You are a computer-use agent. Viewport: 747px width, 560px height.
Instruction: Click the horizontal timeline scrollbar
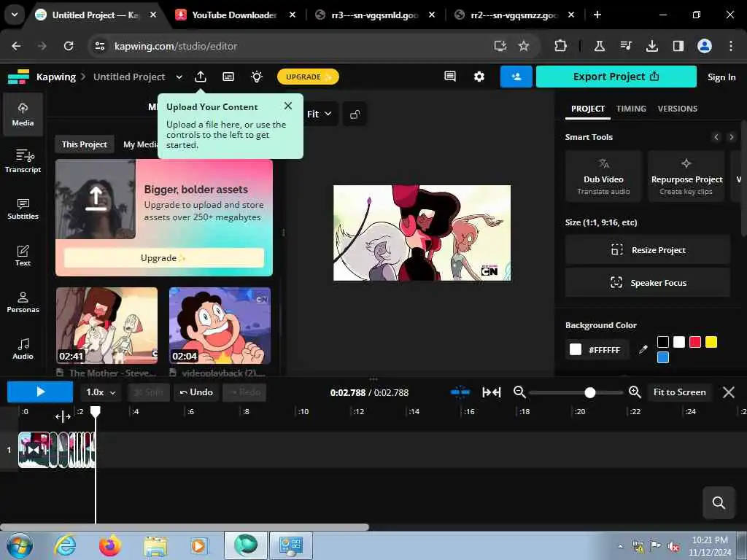click(x=185, y=527)
